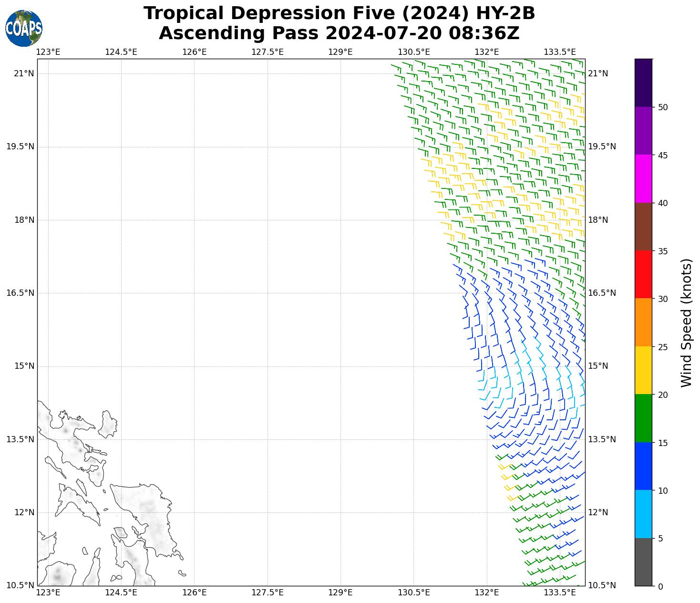Viewport: 700px width, 603px height.
Task: Pick the red 30–35 knots colorbar segment
Action: click(643, 274)
